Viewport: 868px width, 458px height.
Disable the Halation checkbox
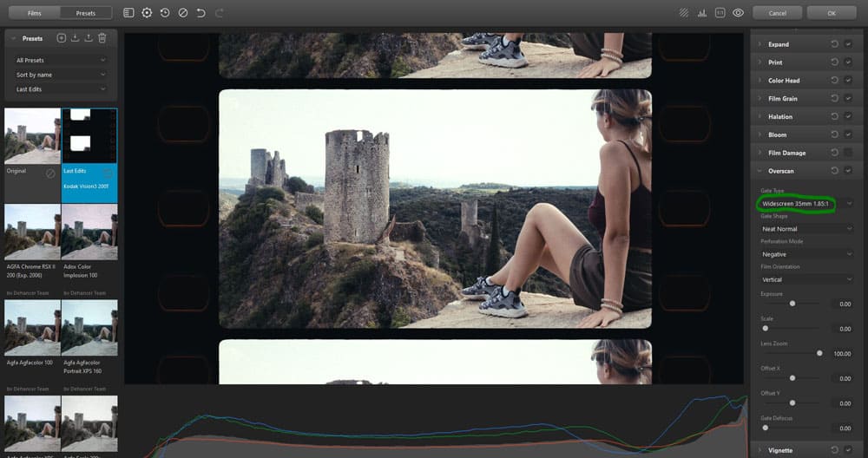(x=848, y=117)
